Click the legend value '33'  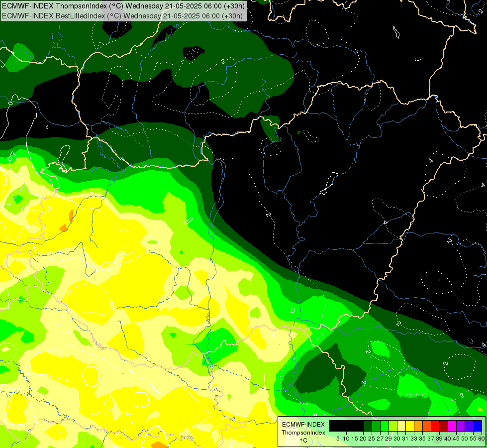click(x=414, y=439)
